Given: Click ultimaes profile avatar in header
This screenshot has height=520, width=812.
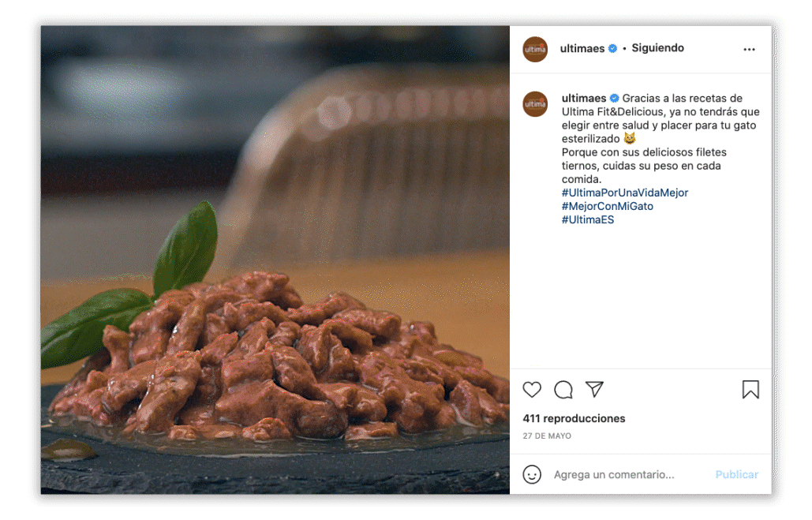Looking at the screenshot, I should click(x=535, y=49).
